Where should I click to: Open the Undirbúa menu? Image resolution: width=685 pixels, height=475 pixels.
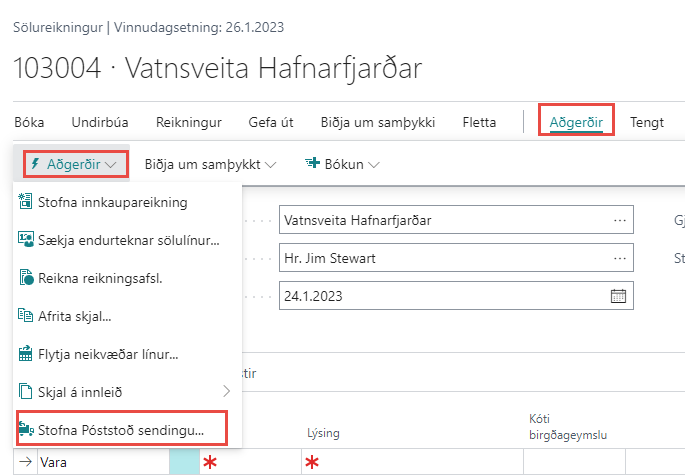click(x=99, y=123)
